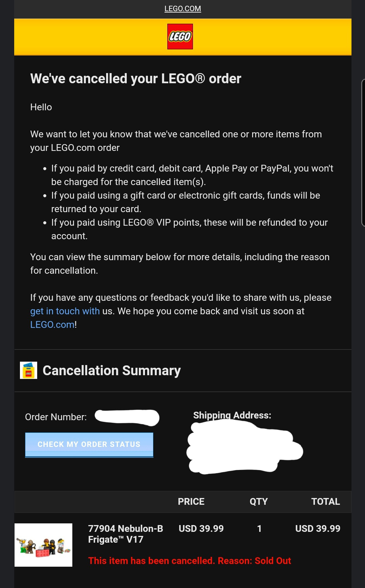
Task: Click the Shipping Address label
Action: click(x=232, y=415)
